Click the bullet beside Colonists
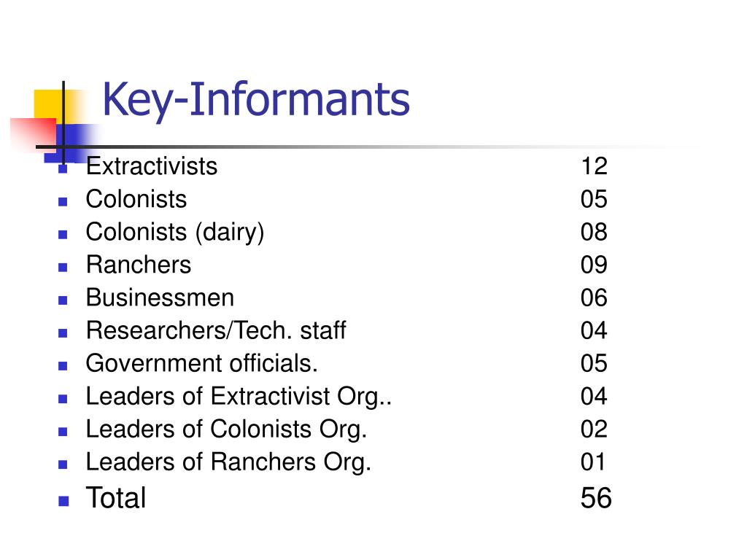This screenshot has width=747, height=560. [x=63, y=202]
